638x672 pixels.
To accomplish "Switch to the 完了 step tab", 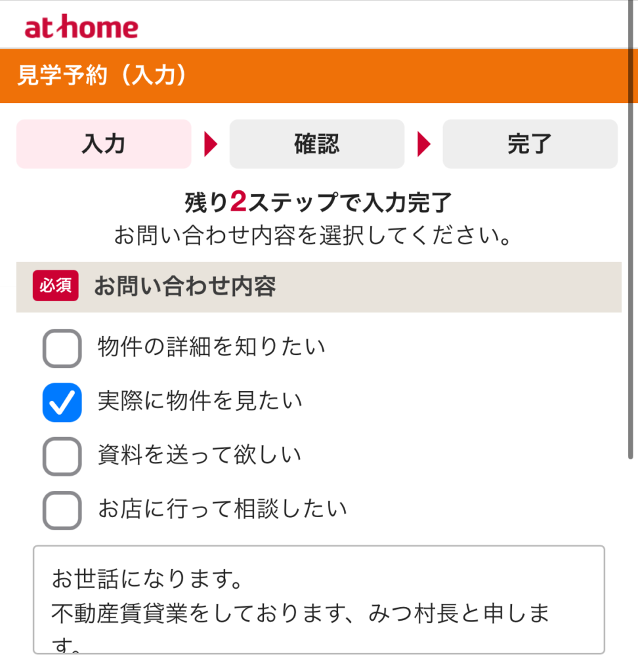I will click(530, 144).
